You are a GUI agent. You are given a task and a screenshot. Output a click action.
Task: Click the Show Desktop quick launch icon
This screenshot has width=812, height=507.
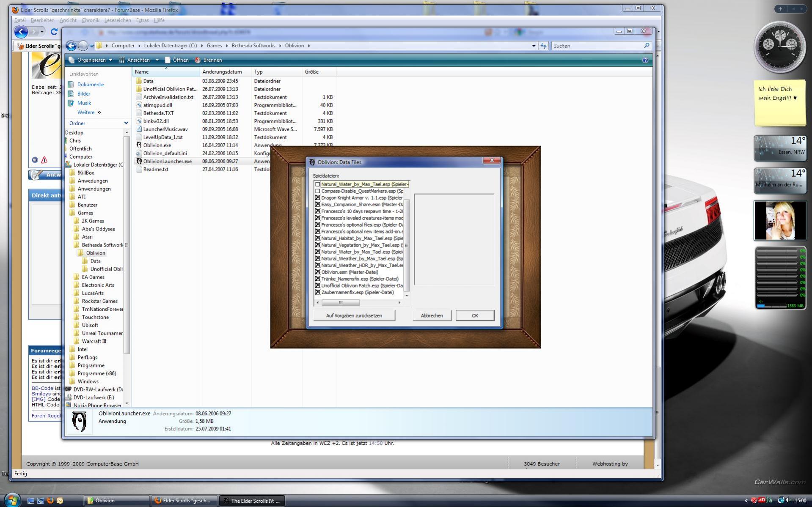pyautogui.click(x=31, y=501)
